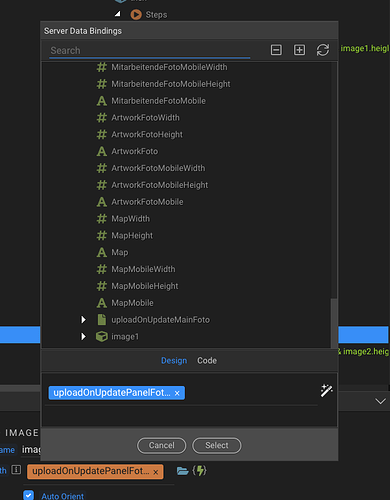Click the cube icon of image1
This screenshot has width=390, height=500.
pyautogui.click(x=102, y=337)
